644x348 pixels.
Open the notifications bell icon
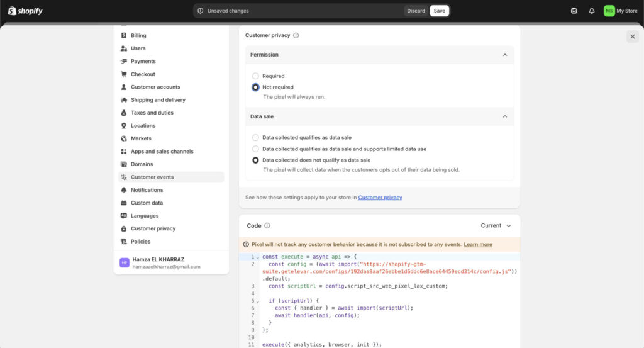[x=591, y=11]
